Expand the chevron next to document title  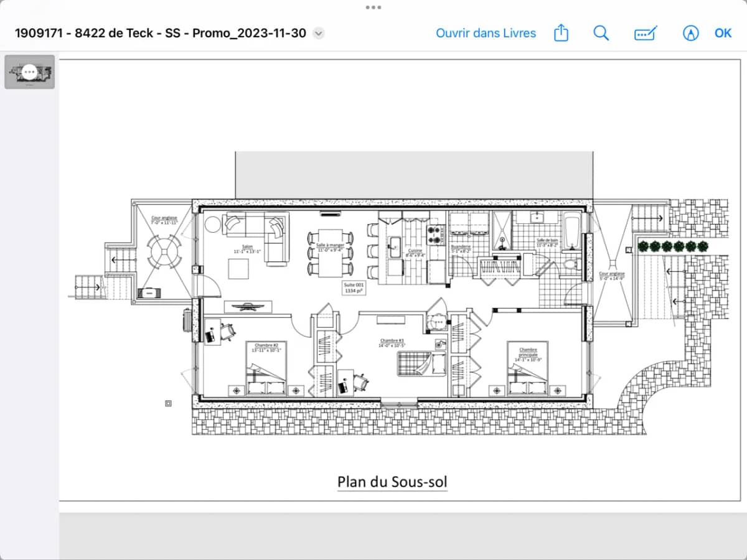318,34
